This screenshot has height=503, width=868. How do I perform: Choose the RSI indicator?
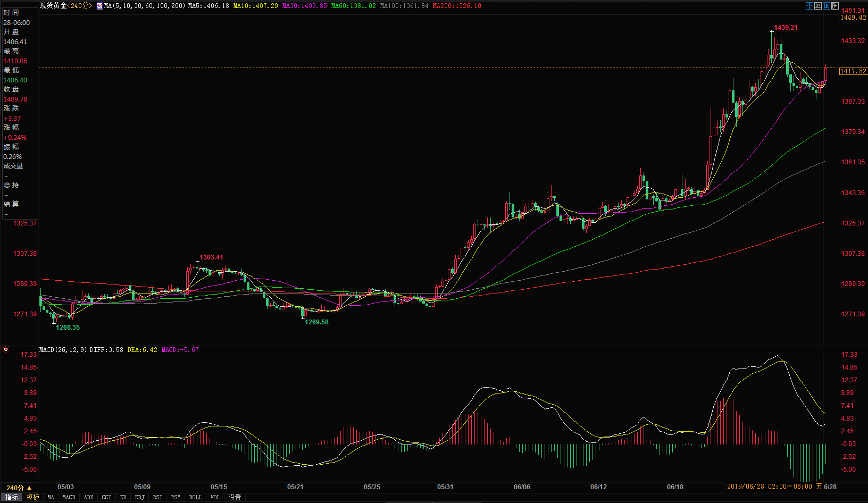click(157, 497)
